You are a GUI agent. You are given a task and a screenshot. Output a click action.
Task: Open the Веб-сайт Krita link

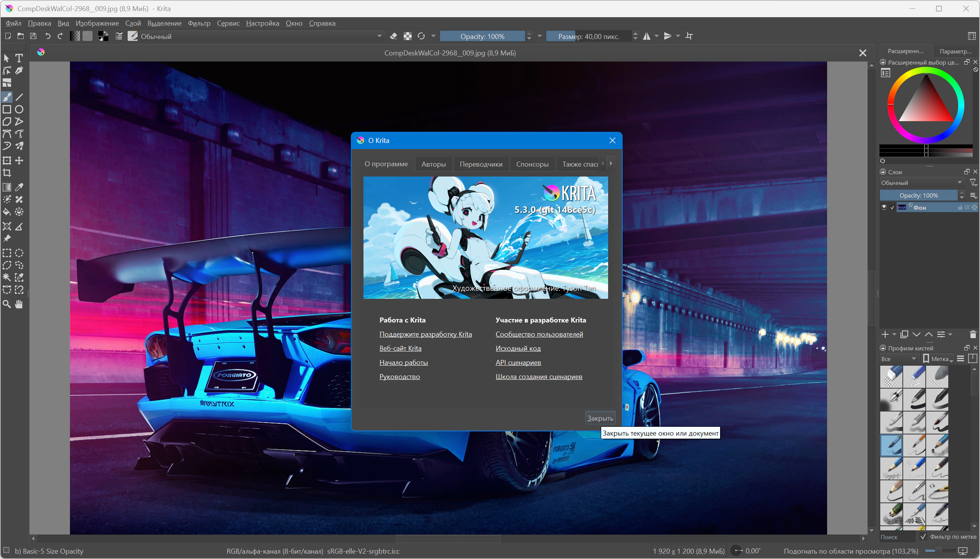[x=400, y=348]
